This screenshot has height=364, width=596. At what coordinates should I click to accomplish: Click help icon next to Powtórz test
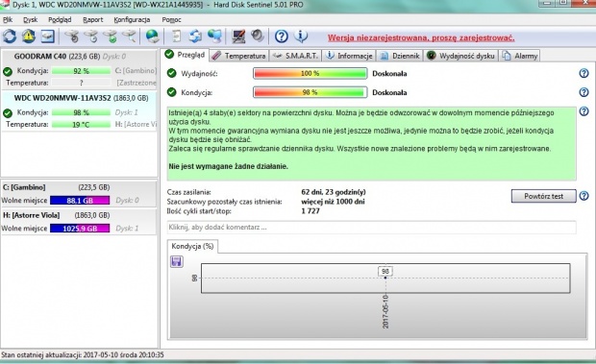[x=584, y=196]
